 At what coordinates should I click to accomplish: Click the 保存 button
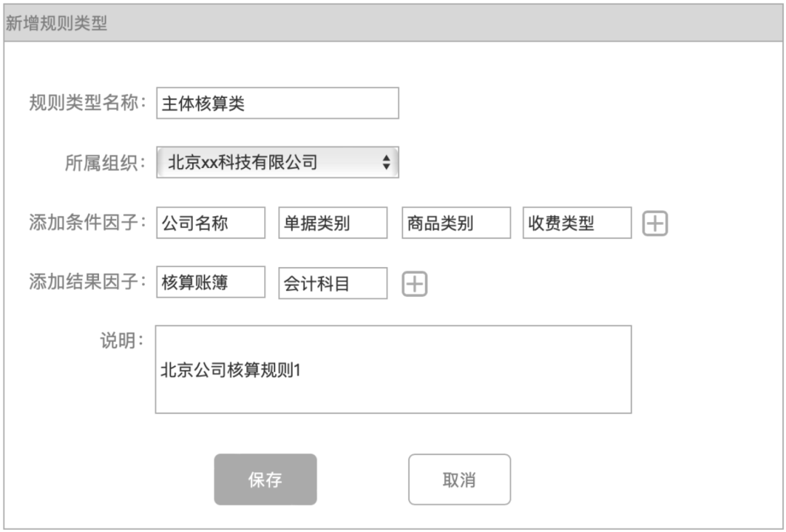pos(265,480)
